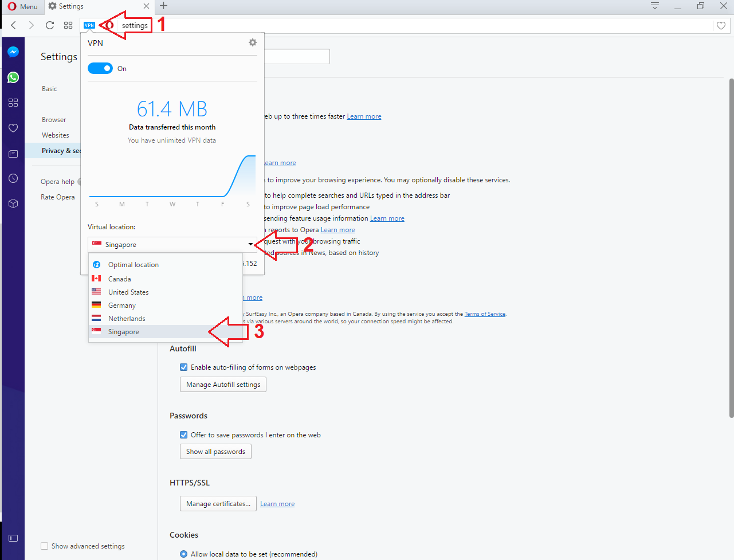Open Websites settings section

(x=55, y=135)
